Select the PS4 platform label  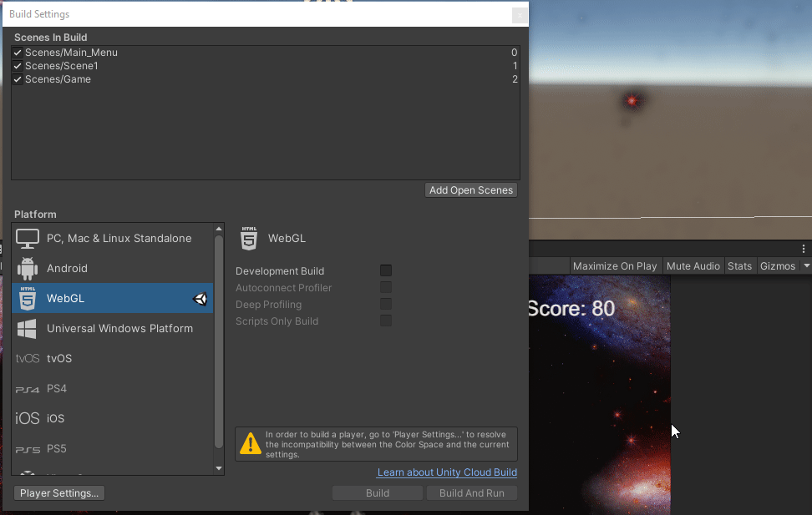57,389
